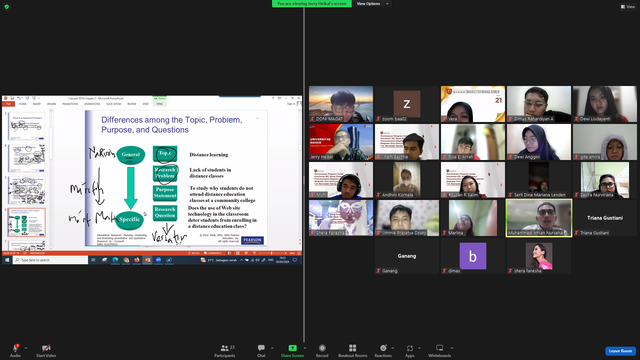
Task: Adjust the PowerPoint zoom slider
Action: point(272,253)
